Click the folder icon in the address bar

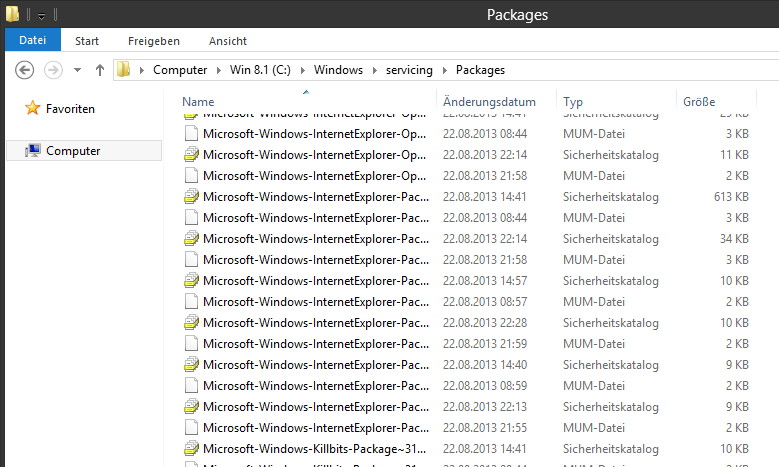pos(123,70)
